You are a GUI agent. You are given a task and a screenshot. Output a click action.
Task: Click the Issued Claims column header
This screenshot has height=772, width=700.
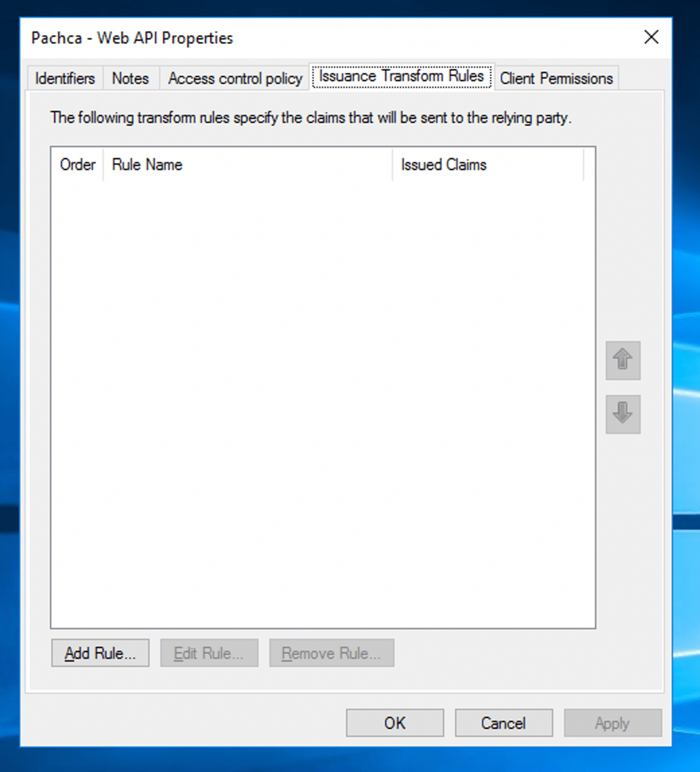[487, 165]
